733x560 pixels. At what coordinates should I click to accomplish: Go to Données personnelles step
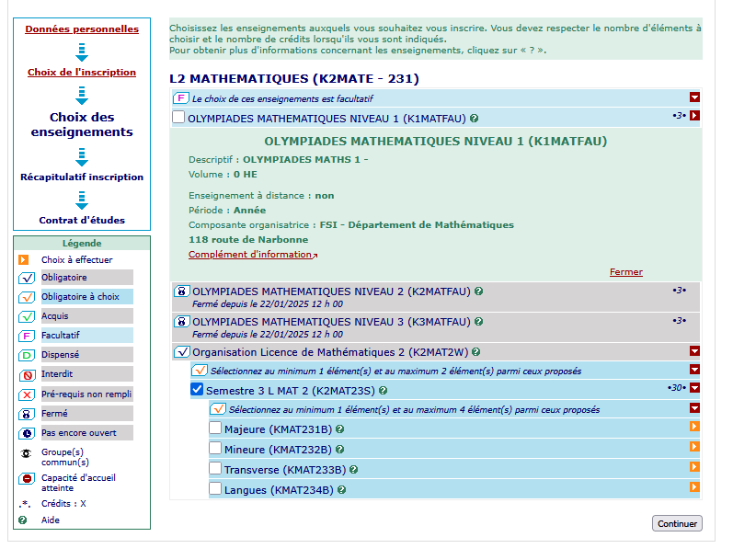click(82, 29)
